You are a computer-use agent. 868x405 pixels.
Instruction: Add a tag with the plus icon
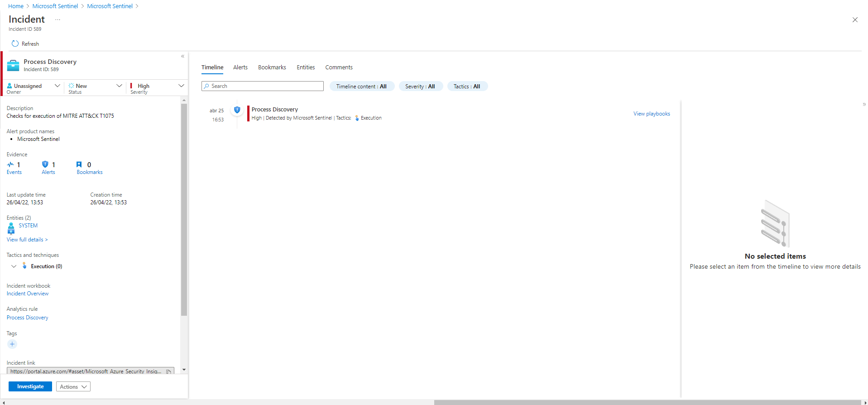12,344
